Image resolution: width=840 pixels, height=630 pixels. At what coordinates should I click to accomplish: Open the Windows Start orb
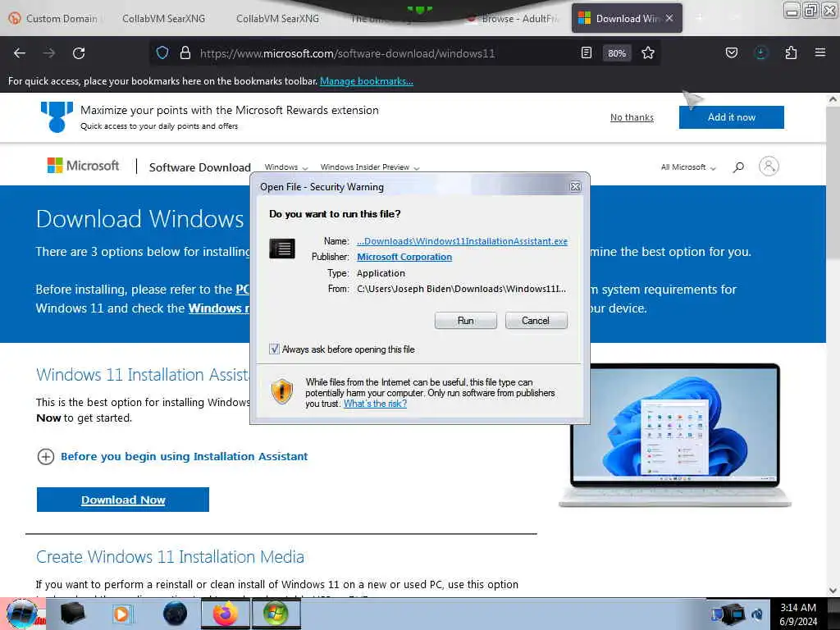pos(22,614)
